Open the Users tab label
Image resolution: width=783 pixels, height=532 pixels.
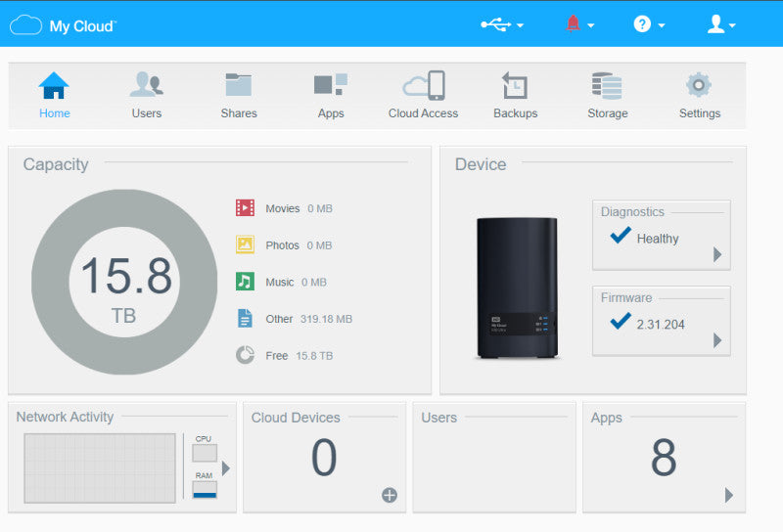click(x=146, y=113)
